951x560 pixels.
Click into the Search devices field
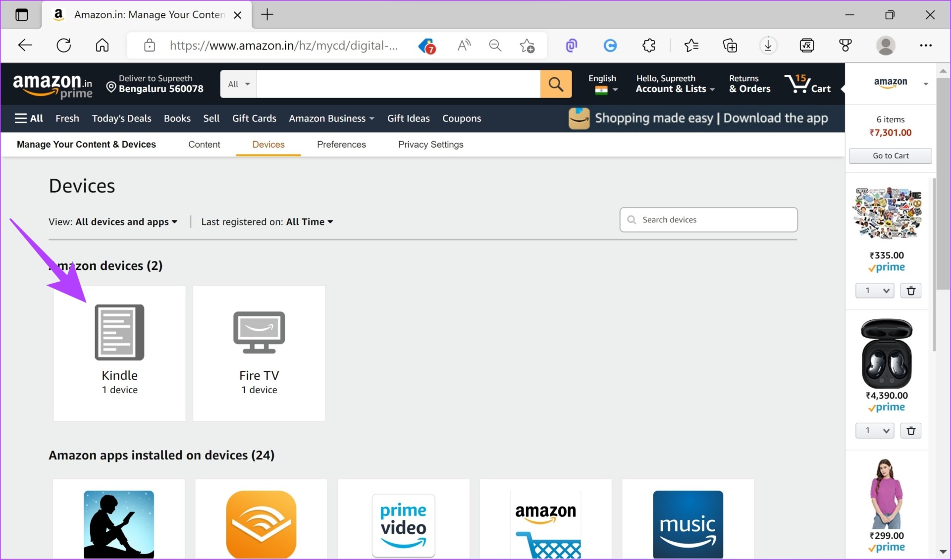[713, 220]
